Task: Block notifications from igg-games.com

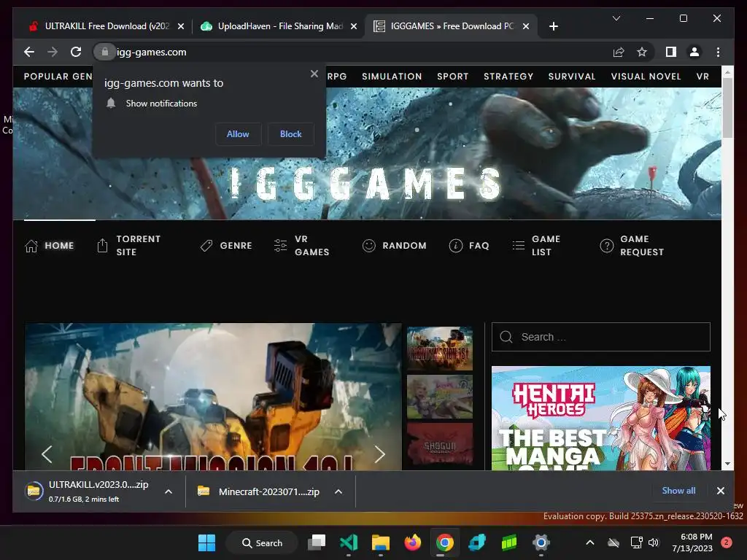Action: tap(290, 134)
